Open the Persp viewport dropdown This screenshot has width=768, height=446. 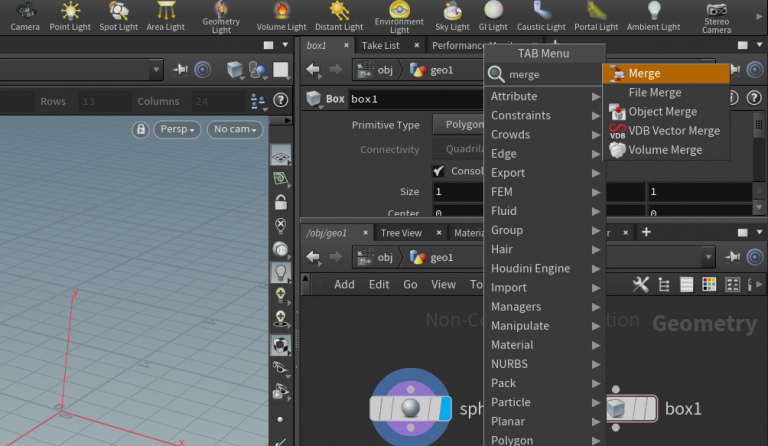point(177,129)
